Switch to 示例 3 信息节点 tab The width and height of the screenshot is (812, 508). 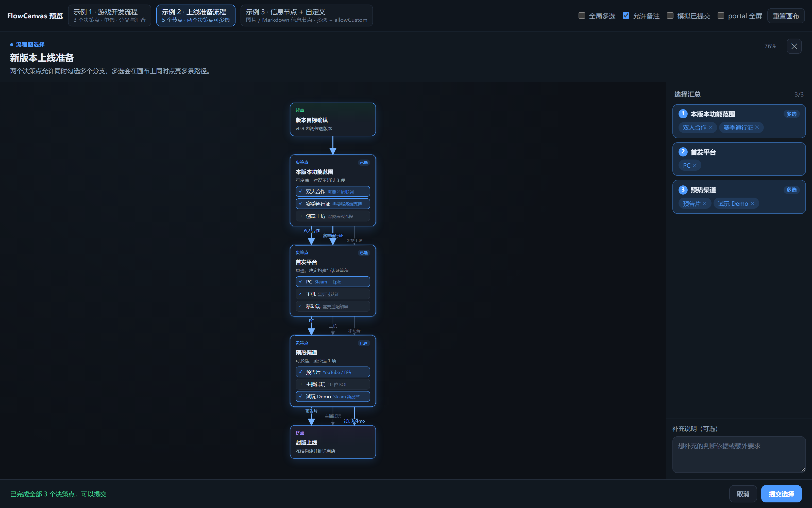(306, 15)
